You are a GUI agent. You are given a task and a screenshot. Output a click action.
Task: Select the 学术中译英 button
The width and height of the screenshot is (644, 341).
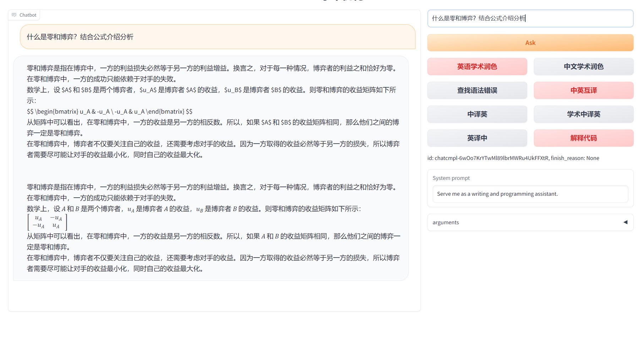point(583,114)
